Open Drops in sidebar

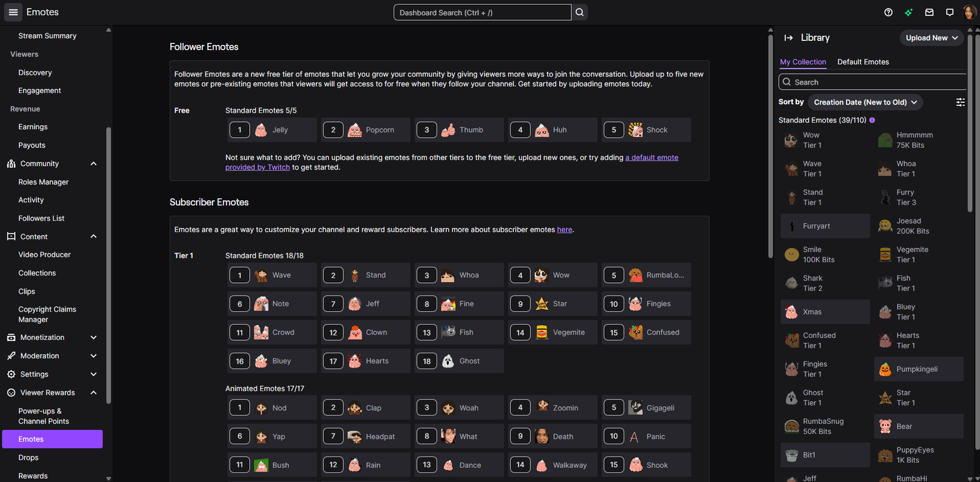tap(28, 458)
